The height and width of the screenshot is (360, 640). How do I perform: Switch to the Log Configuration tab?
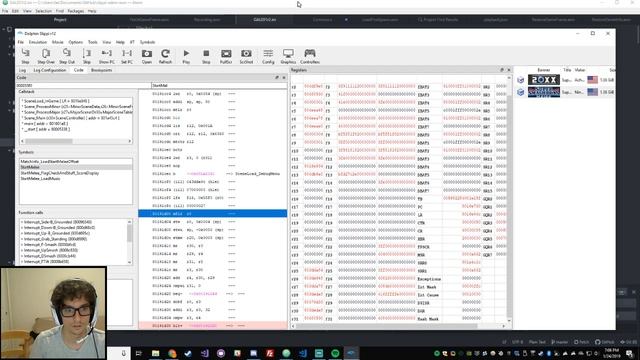click(49, 70)
